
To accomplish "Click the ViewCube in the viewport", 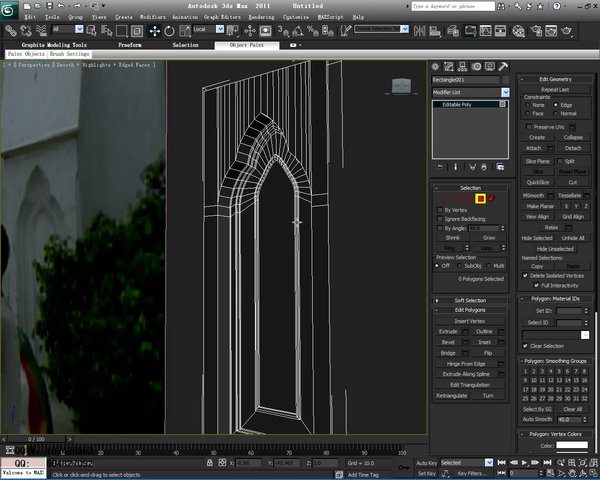I will [401, 86].
